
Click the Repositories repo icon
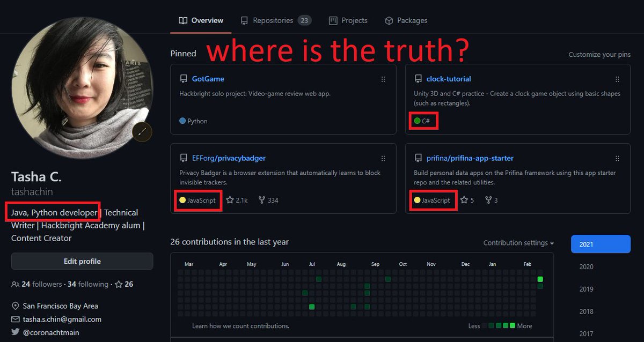(x=244, y=20)
